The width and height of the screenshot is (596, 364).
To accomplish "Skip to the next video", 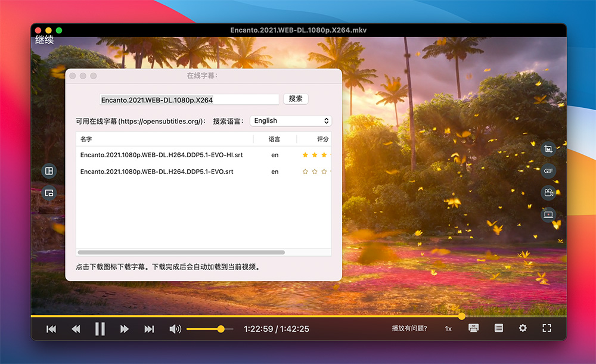I will (x=149, y=329).
